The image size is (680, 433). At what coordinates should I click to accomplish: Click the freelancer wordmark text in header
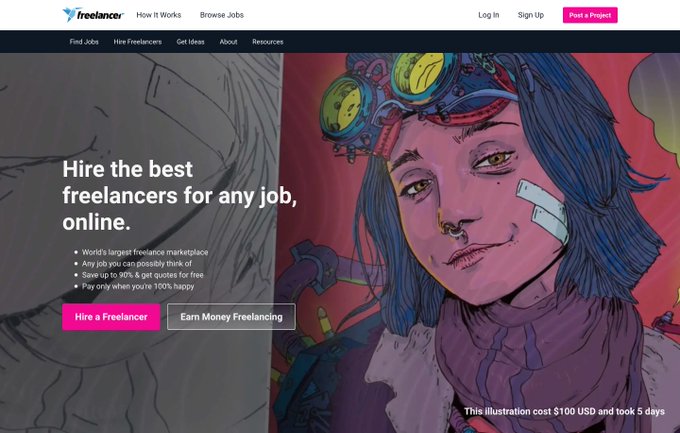point(100,15)
